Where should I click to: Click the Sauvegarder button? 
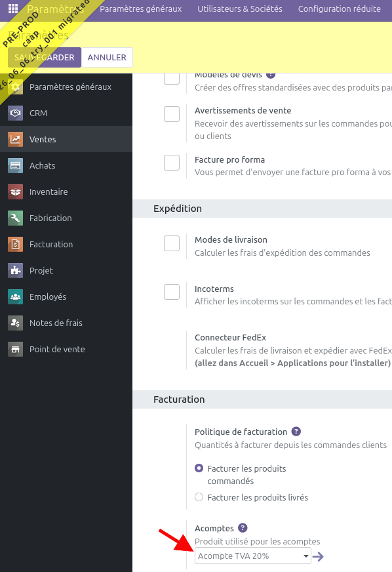pos(45,57)
